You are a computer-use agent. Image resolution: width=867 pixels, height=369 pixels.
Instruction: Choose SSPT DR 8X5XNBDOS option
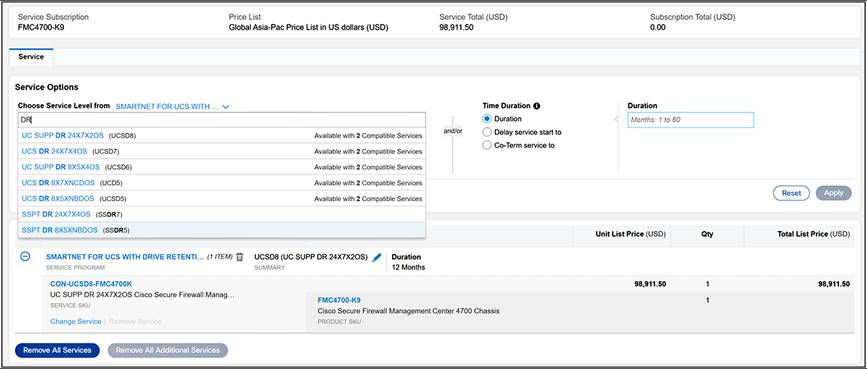(222, 230)
